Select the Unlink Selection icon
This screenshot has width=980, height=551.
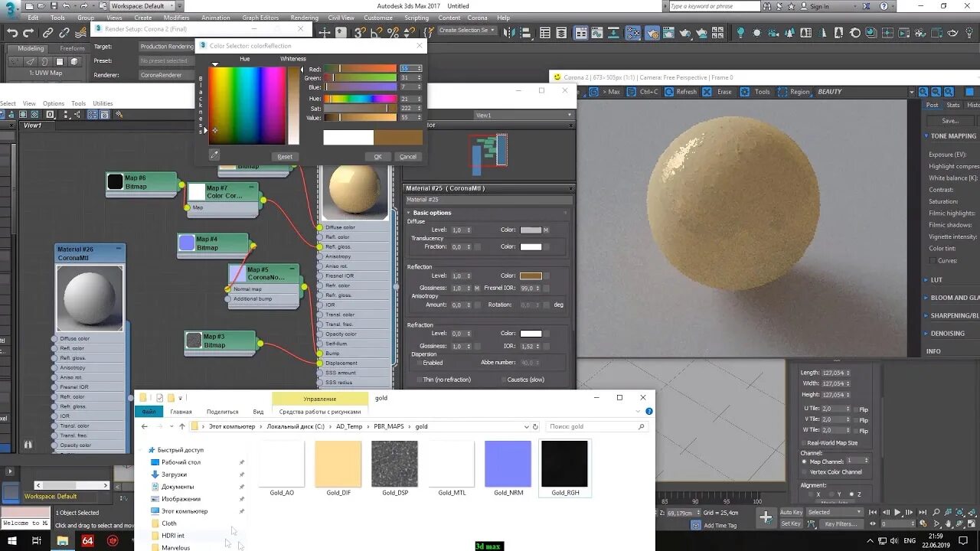[64, 33]
